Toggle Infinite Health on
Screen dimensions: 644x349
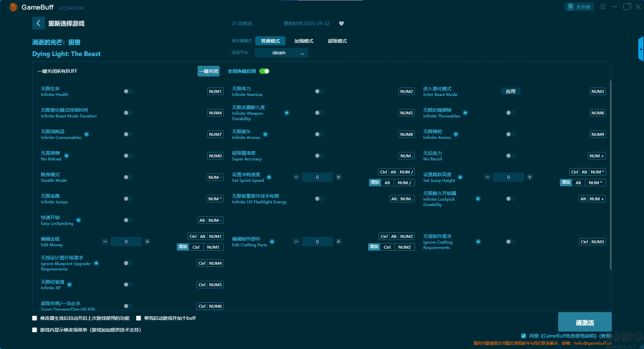point(128,91)
